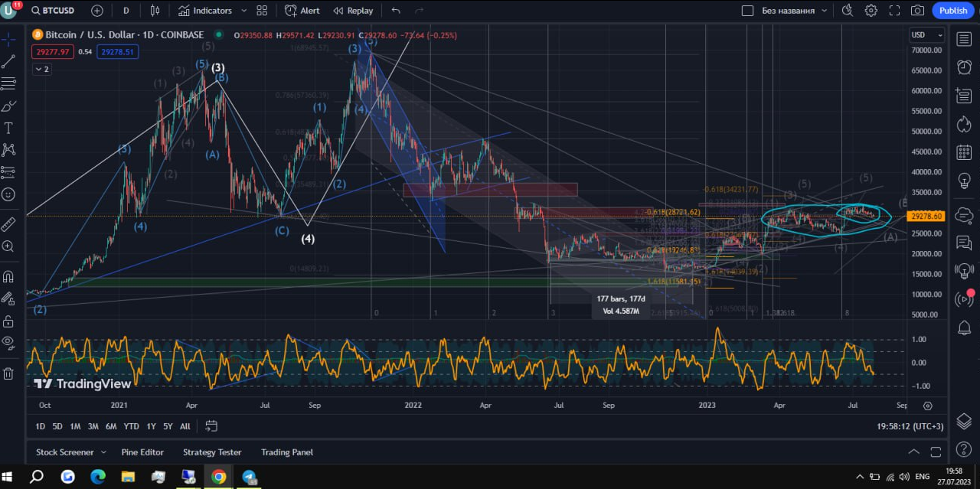Image resolution: width=980 pixels, height=489 pixels.
Task: Take a chart snapshot with camera icon
Action: (x=918, y=11)
